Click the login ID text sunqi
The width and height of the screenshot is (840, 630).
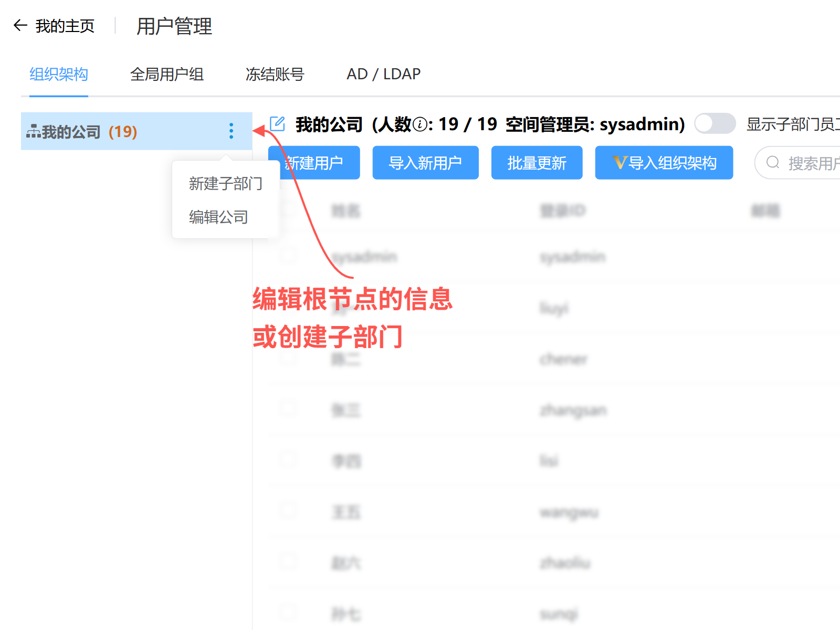click(559, 614)
